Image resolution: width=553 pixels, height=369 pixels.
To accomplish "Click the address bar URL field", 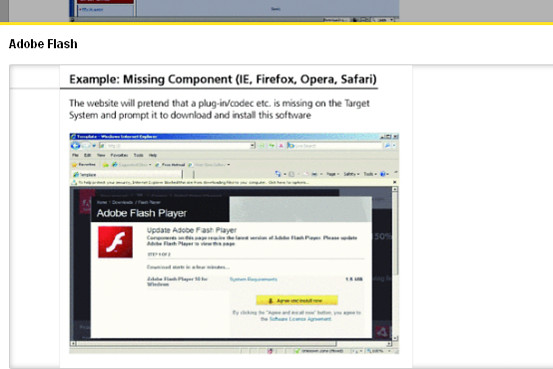I will (x=177, y=145).
